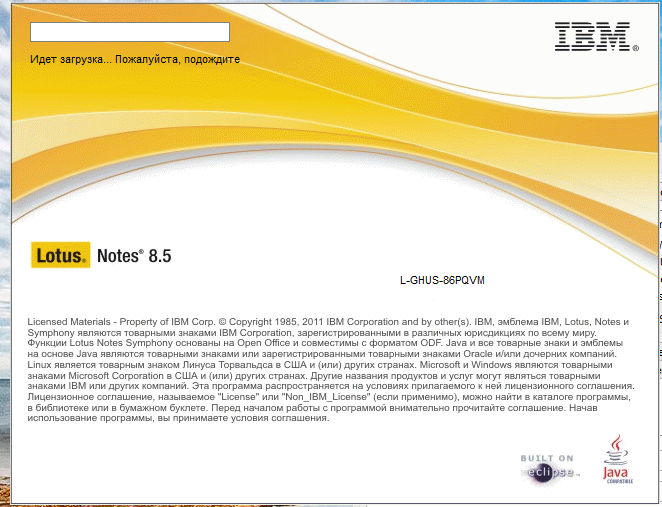662x507 pixels.
Task: Click the line 'использование программы, вы принимаете условия соглашения.'
Action: 178,418
